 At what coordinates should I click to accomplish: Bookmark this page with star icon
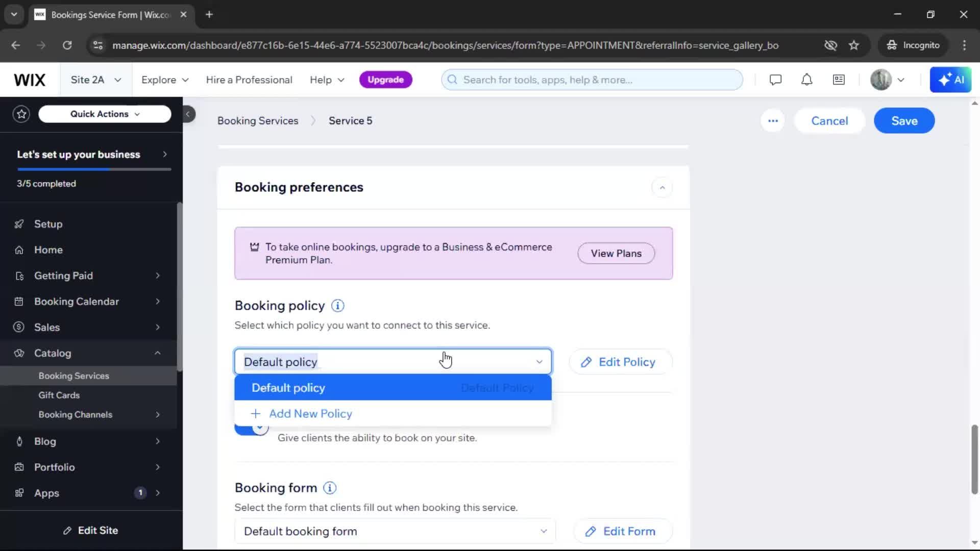tap(854, 45)
